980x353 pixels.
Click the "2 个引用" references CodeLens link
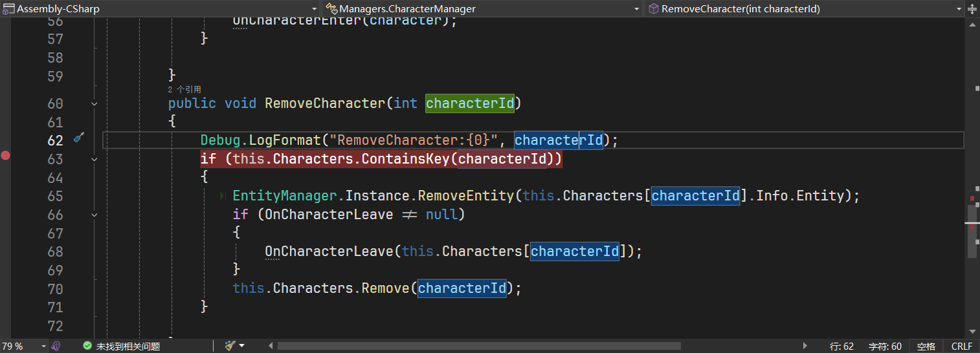[x=184, y=90]
